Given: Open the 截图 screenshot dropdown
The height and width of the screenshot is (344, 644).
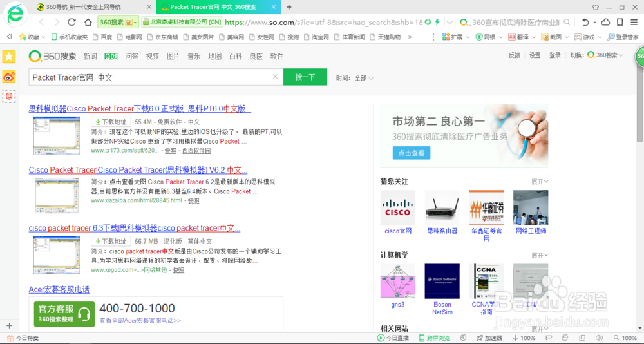Looking at the screenshot, I should 554,37.
